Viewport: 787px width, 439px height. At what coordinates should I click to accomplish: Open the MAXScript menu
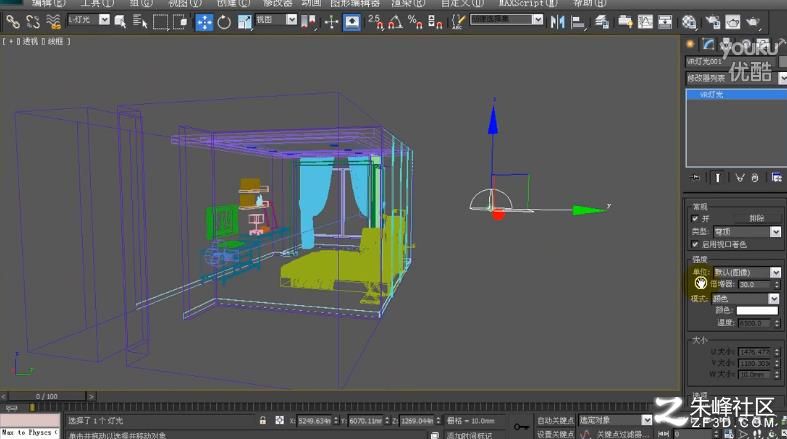click(x=528, y=3)
